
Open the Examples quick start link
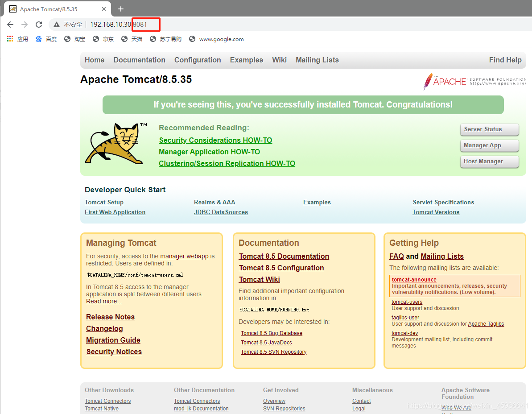click(317, 202)
